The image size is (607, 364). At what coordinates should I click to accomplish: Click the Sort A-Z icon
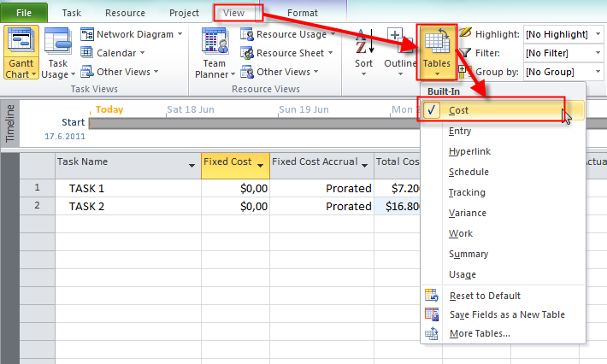(364, 44)
